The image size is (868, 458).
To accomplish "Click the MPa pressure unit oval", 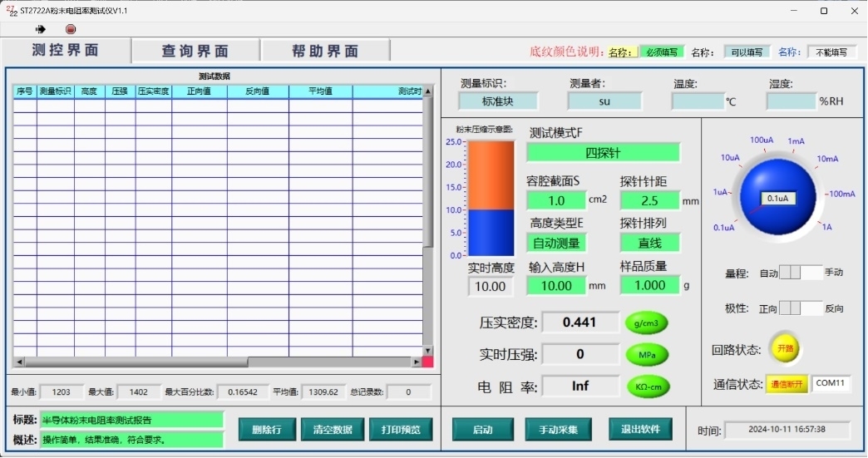I will click(x=647, y=355).
